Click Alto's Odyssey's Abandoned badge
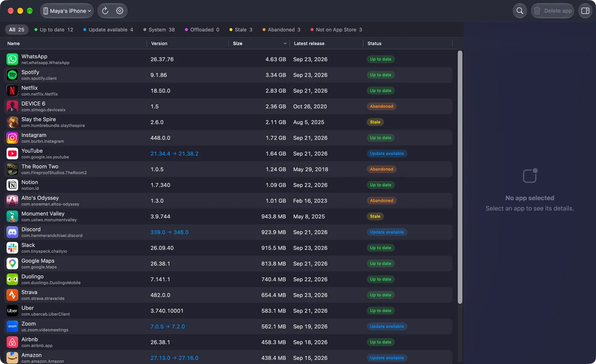Image resolution: width=596 pixels, height=364 pixels. [381, 201]
